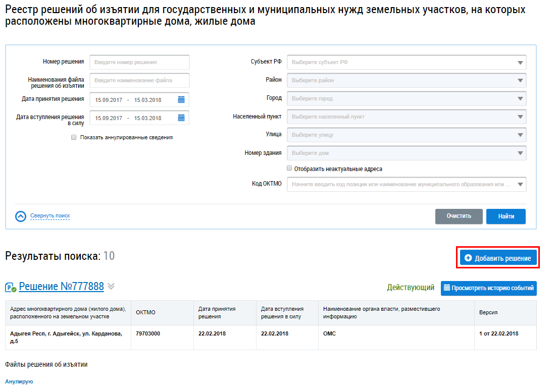Focus the Код ОКТМО search field
The width and height of the screenshot is (556, 392).
point(401,185)
